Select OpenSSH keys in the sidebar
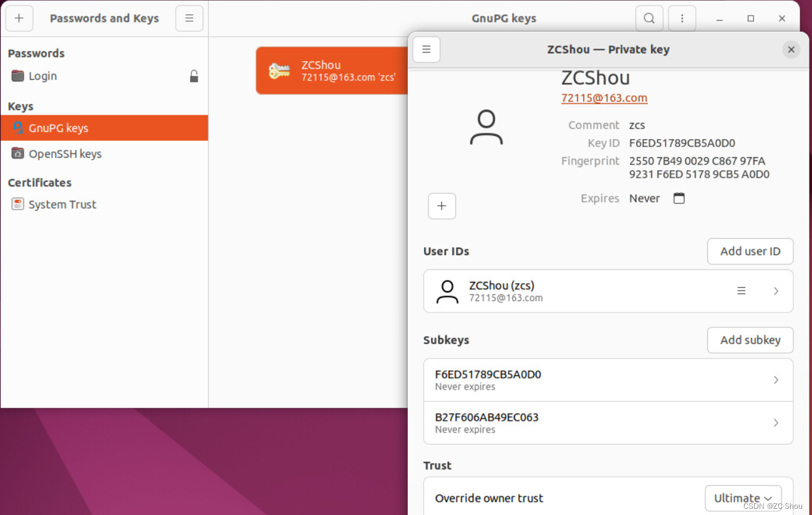 click(104, 153)
